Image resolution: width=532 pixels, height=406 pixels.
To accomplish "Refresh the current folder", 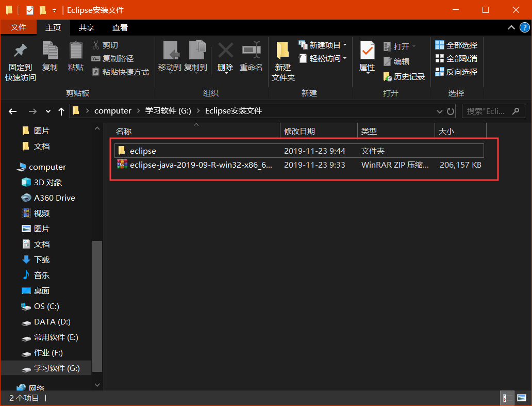I will click(450, 111).
